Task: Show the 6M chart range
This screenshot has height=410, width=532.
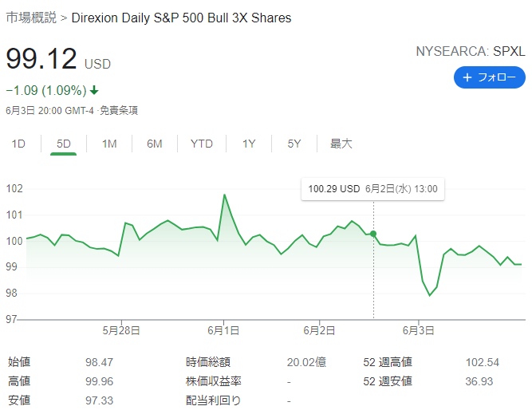Action: 155,144
